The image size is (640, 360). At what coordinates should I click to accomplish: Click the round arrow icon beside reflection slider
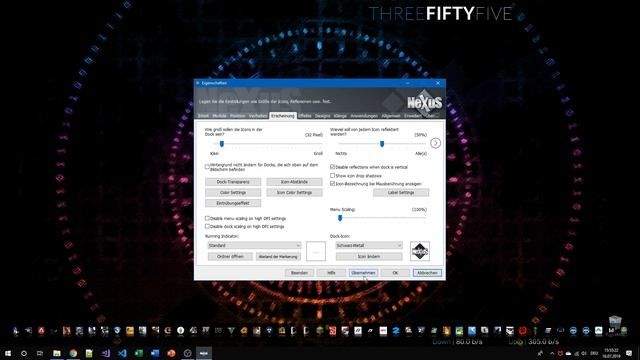click(435, 143)
